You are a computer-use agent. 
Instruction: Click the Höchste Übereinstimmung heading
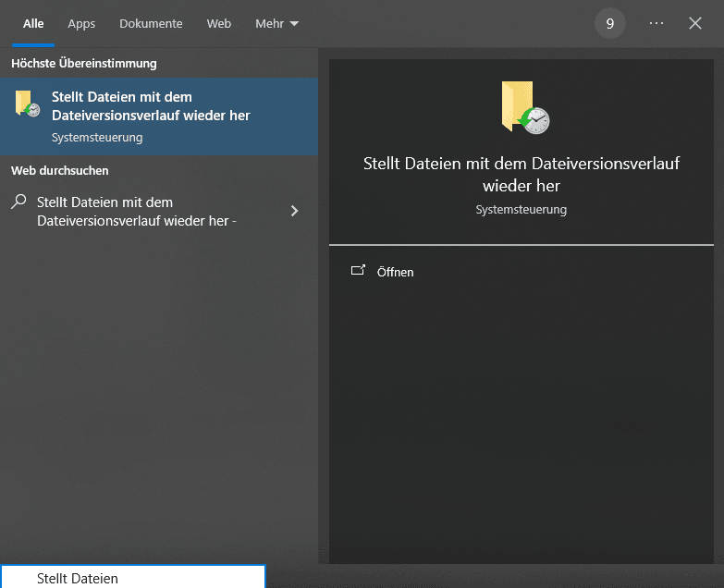pos(84,63)
